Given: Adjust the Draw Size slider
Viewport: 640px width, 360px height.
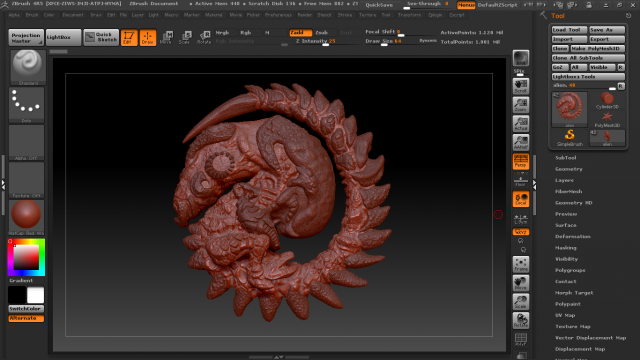Looking at the screenshot, I should 384,41.
